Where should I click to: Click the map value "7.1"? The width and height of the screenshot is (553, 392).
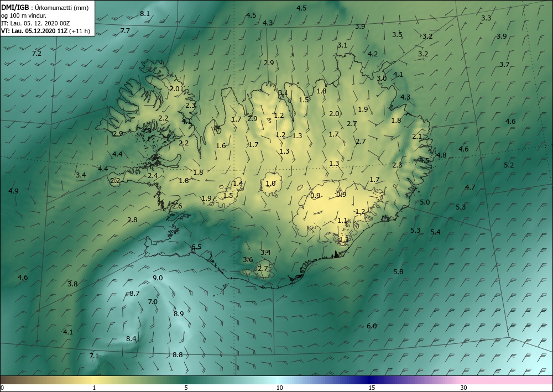tap(94, 356)
